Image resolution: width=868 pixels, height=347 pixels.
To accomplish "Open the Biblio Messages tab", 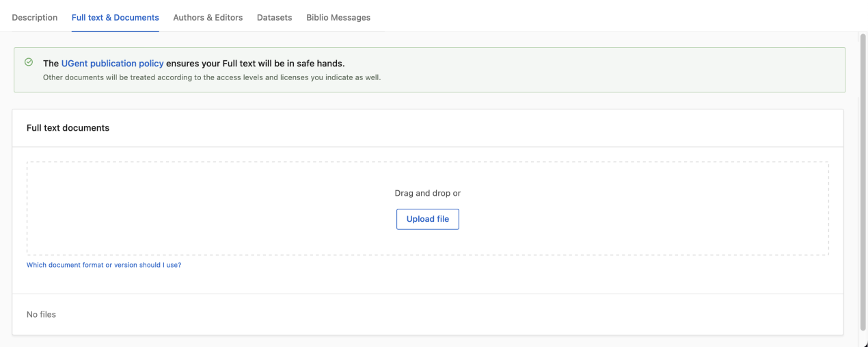I will click(338, 18).
